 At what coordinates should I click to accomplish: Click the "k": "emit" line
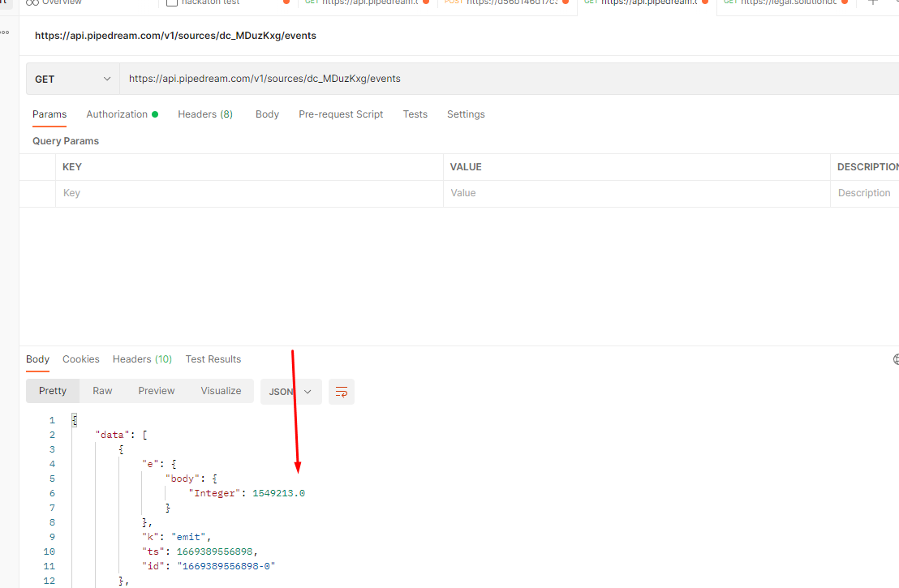pyautogui.click(x=177, y=537)
